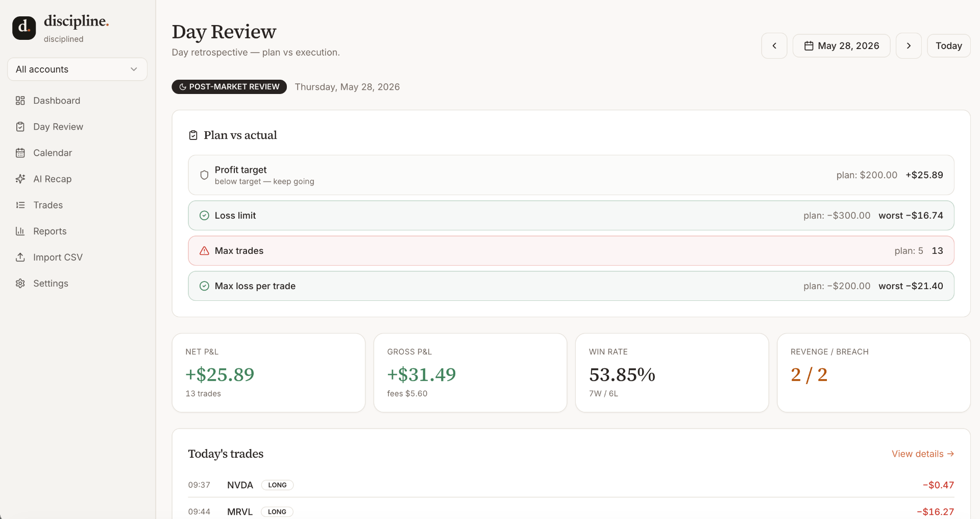Click the Reports bar chart icon
The height and width of the screenshot is (519, 980).
(x=20, y=231)
